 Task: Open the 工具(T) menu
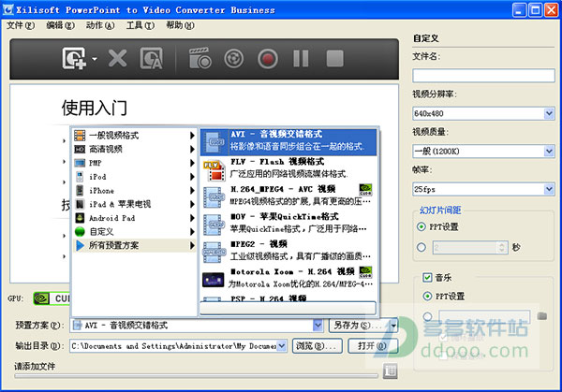[x=140, y=25]
